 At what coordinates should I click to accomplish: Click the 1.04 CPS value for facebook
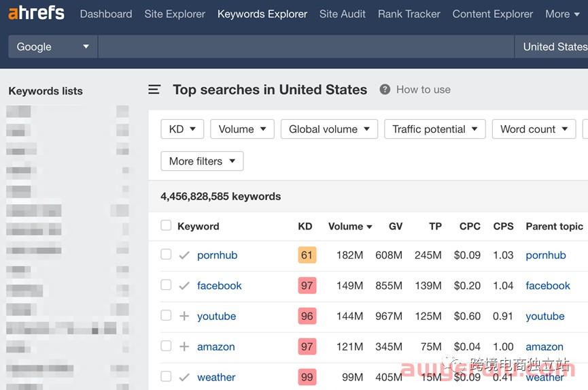tap(503, 286)
